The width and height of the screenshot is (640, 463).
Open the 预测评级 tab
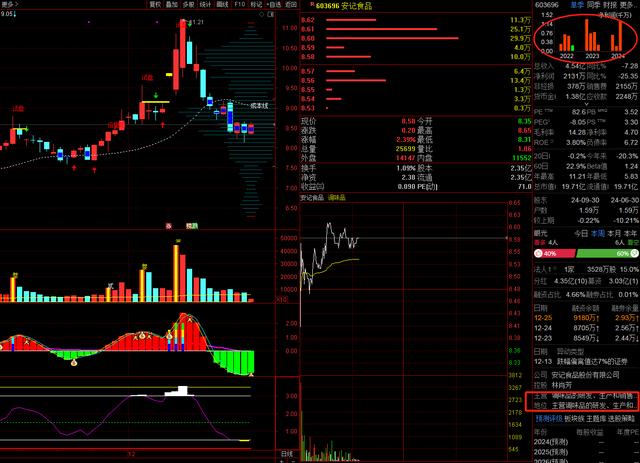[x=549, y=419]
